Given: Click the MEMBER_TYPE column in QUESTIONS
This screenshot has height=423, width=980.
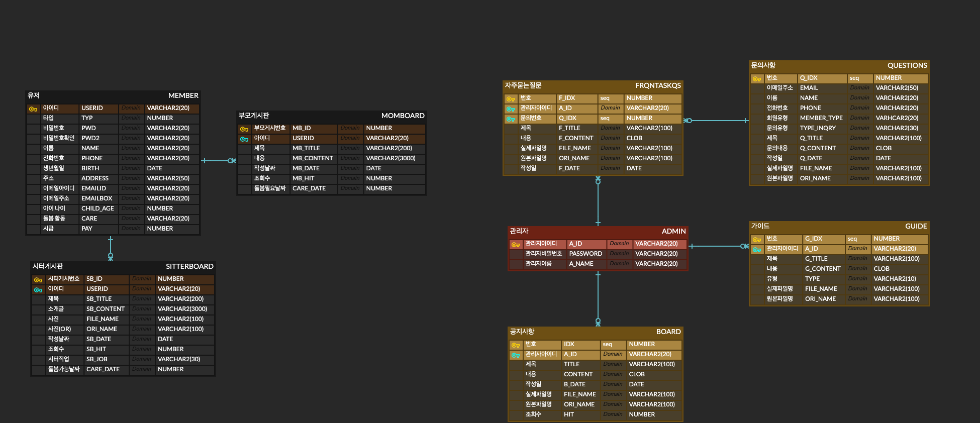Looking at the screenshot, I should point(821,118).
